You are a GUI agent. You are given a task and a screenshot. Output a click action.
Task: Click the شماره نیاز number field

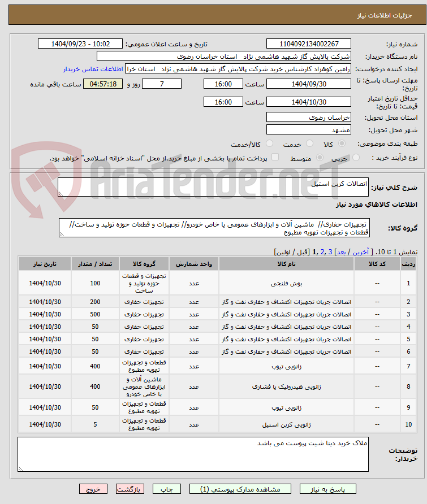pos(309,44)
